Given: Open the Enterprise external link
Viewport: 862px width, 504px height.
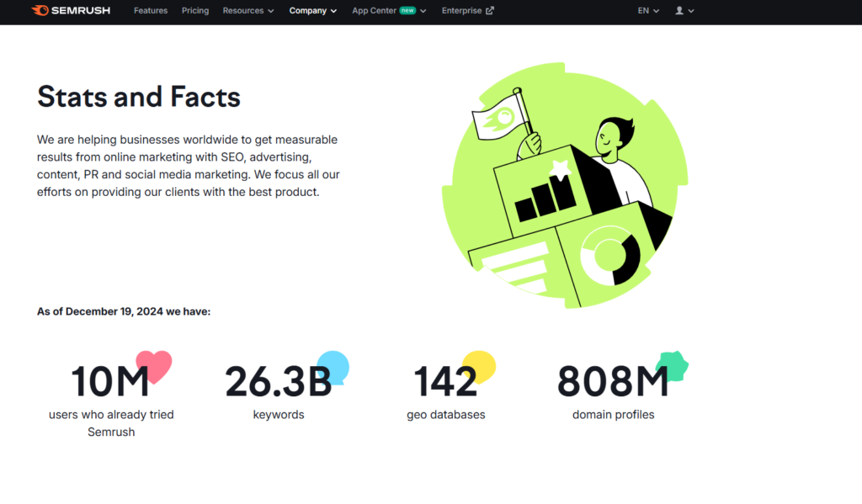Looking at the screenshot, I should (468, 10).
